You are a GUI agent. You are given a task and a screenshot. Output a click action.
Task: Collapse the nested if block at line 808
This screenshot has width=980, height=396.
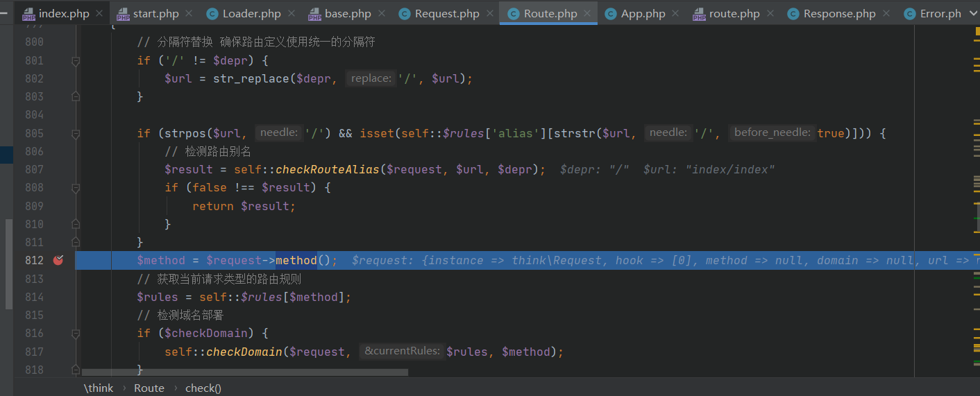click(76, 188)
